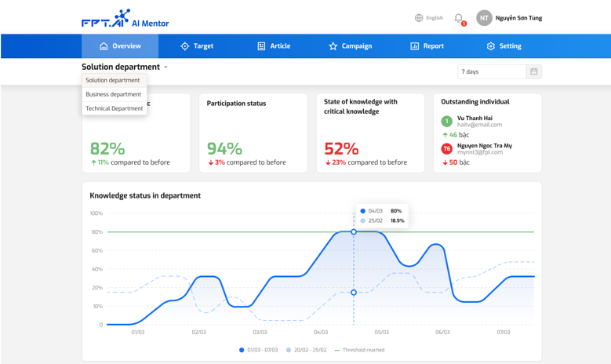
Task: Click Vu Thanh Hai's rank badge
Action: (446, 121)
